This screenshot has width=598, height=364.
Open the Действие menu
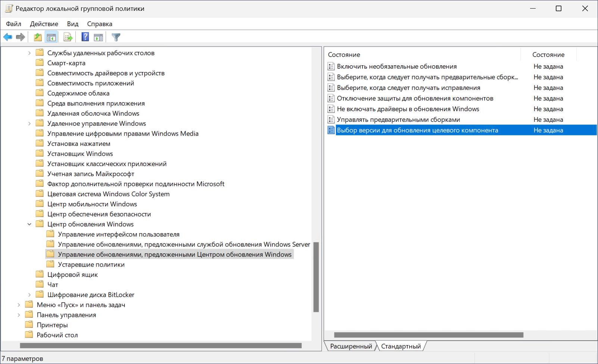(x=44, y=24)
